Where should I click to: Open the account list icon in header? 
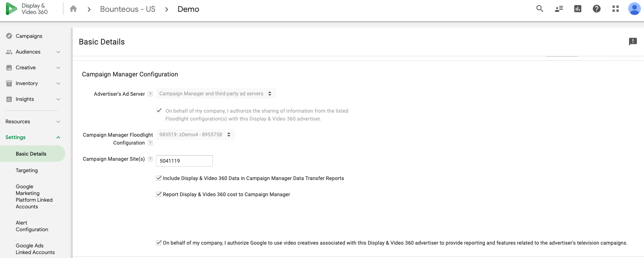(x=559, y=9)
